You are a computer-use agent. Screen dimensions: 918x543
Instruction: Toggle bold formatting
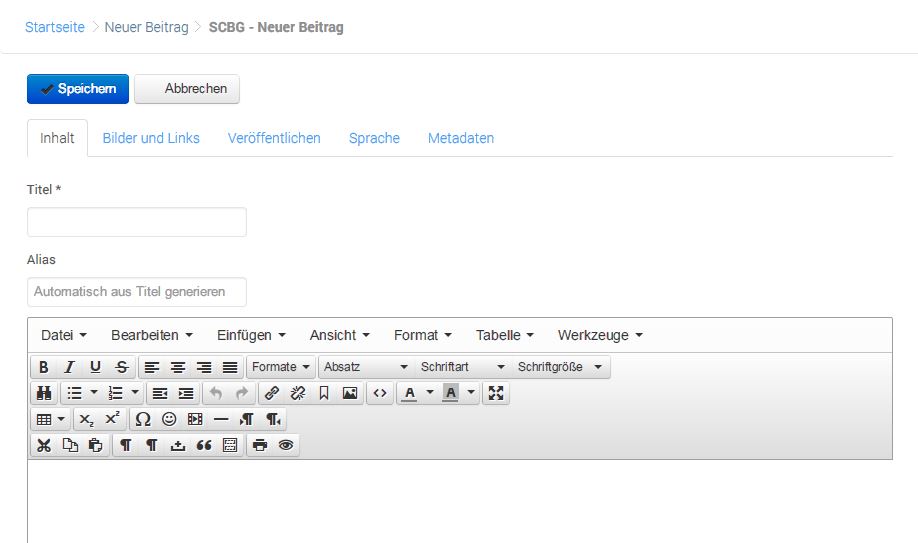pos(44,367)
